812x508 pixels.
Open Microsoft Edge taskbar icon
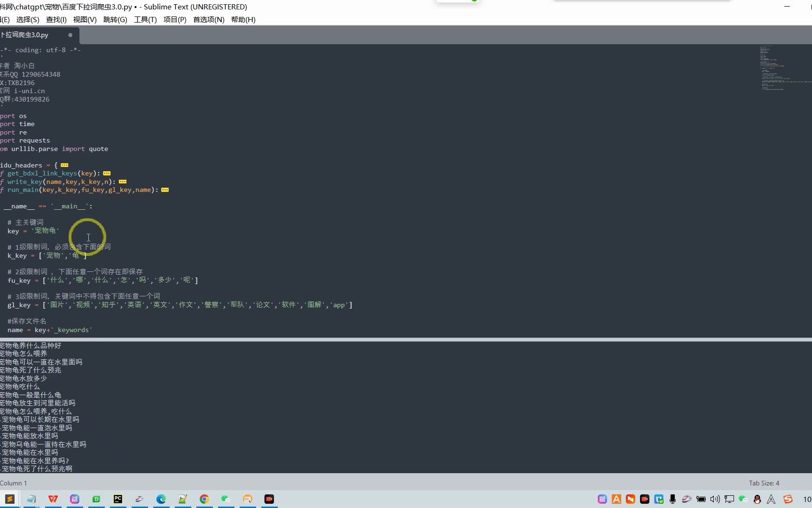[x=161, y=499]
